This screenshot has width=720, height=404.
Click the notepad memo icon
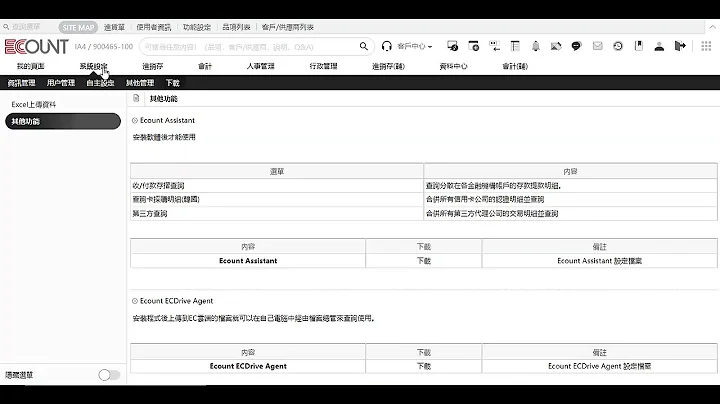[515, 46]
